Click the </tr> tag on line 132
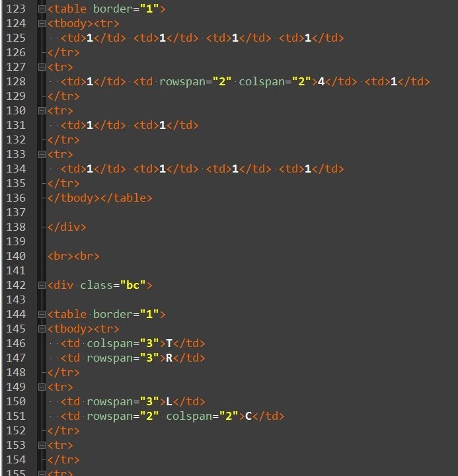The height and width of the screenshot is (476, 458). pyautogui.click(x=63, y=139)
